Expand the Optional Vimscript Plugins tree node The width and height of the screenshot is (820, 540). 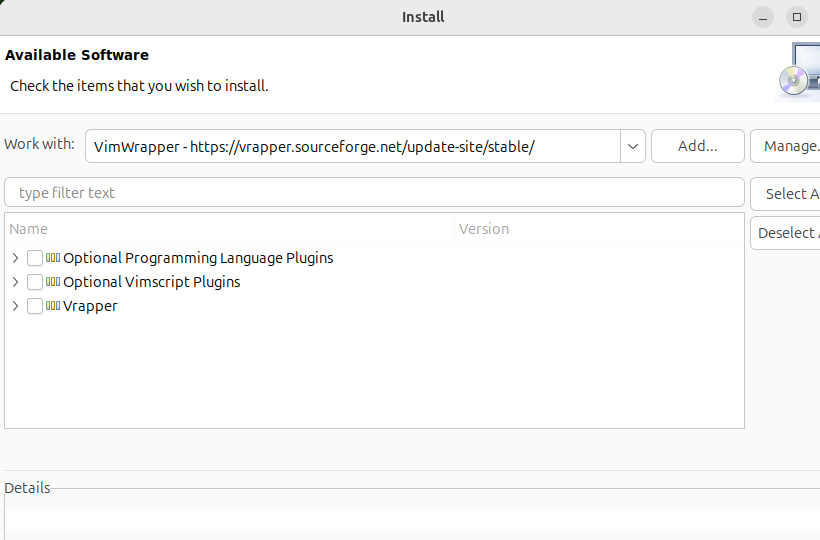click(15, 282)
